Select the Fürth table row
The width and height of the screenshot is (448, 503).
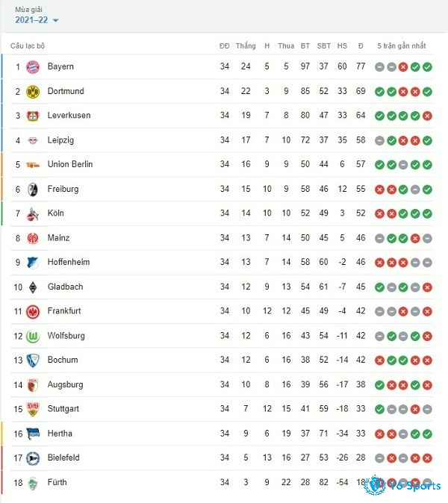coord(222,482)
